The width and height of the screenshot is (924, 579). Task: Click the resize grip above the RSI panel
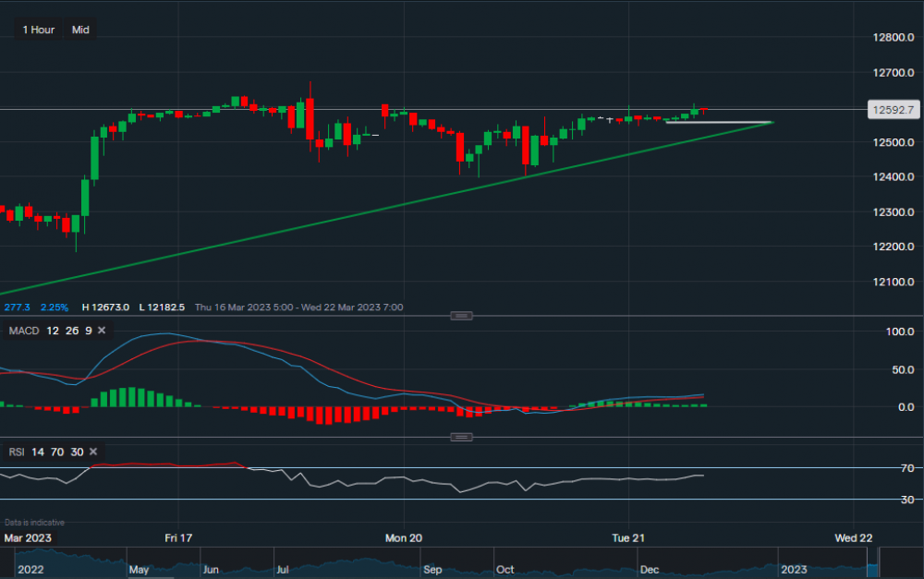coord(462,437)
